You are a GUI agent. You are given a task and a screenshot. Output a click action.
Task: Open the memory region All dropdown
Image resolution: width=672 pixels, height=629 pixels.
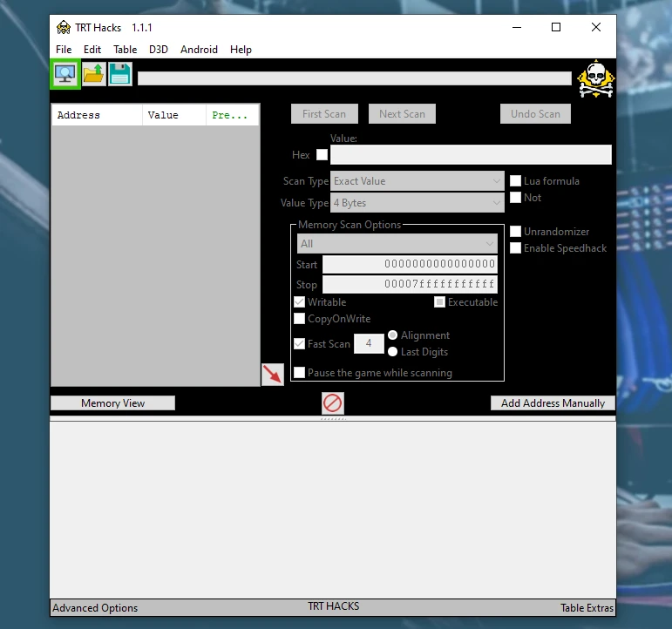coord(397,244)
